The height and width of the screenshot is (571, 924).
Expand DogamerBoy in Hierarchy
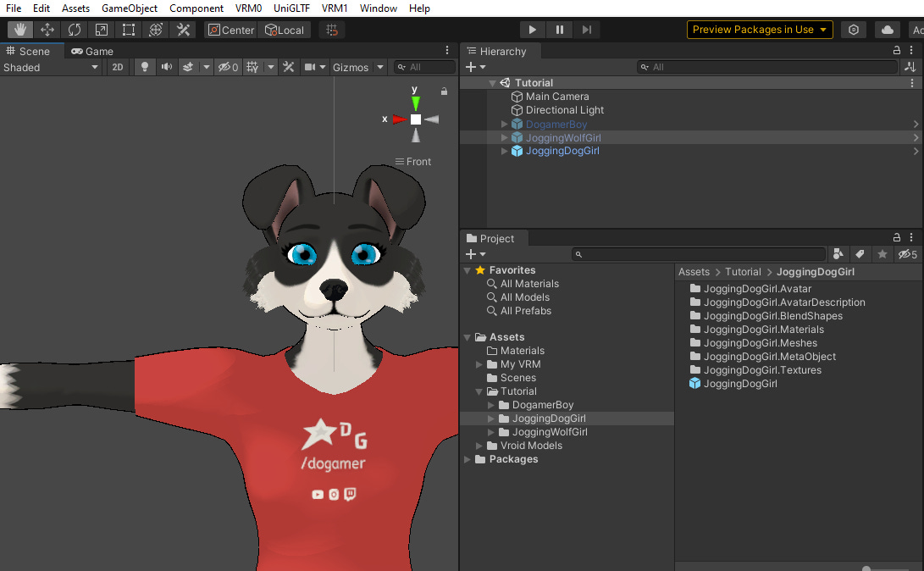[x=504, y=124]
